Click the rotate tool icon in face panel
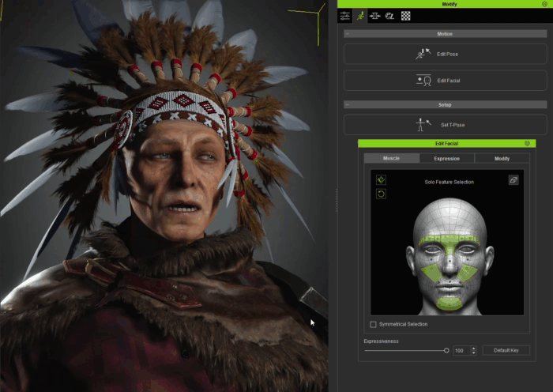This screenshot has height=392, width=553. tap(381, 194)
